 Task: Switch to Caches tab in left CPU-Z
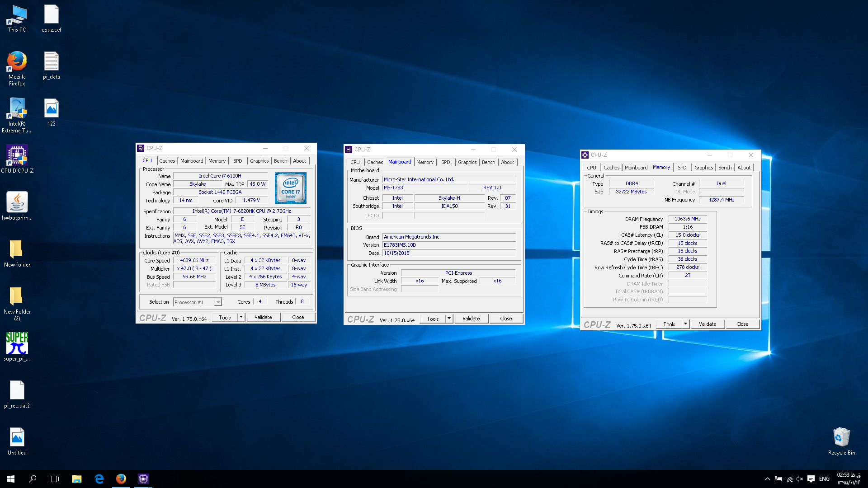pos(167,161)
